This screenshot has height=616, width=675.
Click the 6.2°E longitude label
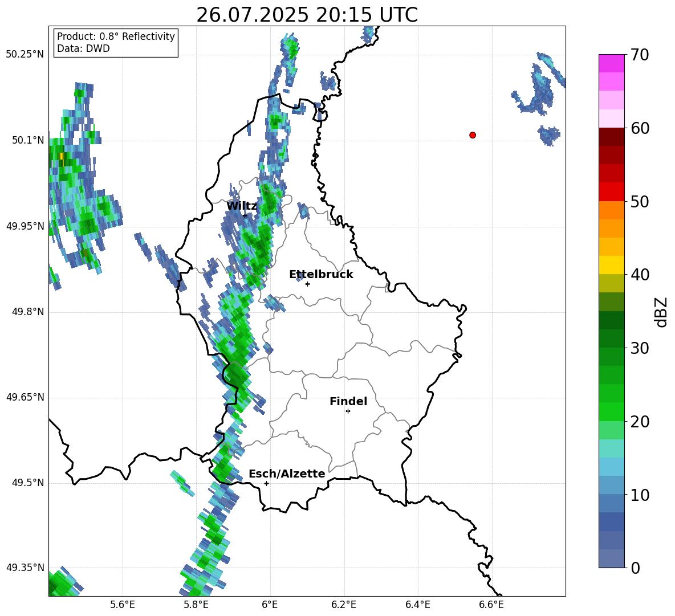coord(344,605)
